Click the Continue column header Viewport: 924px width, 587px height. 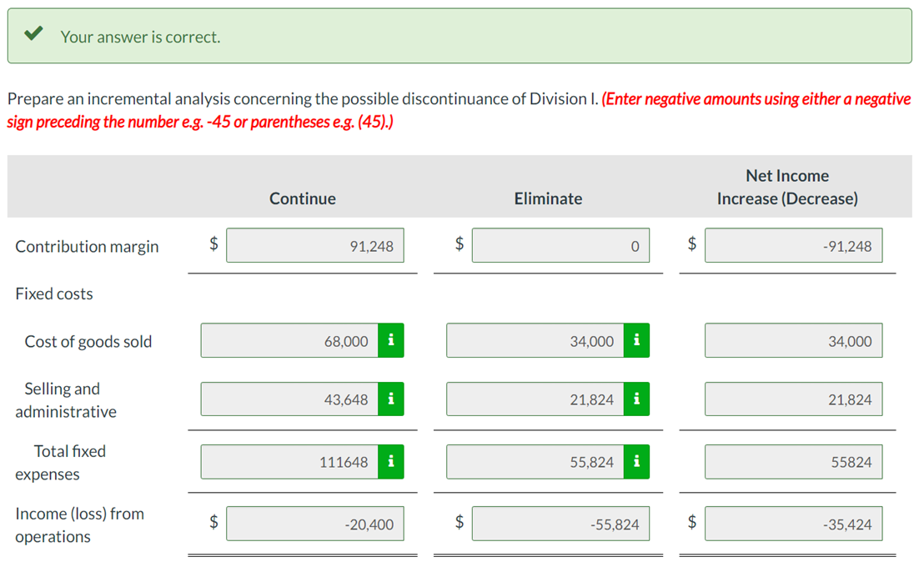[x=302, y=198]
